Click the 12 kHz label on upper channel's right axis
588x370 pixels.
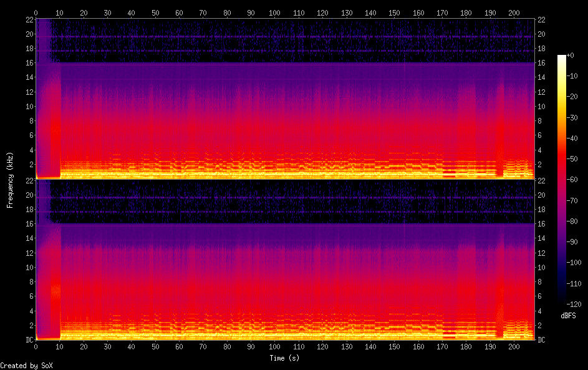point(542,92)
